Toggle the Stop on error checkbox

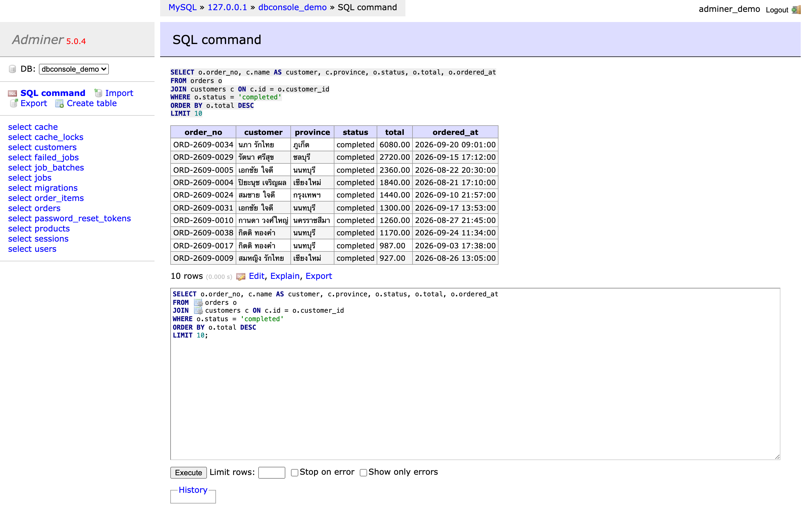pyautogui.click(x=294, y=472)
